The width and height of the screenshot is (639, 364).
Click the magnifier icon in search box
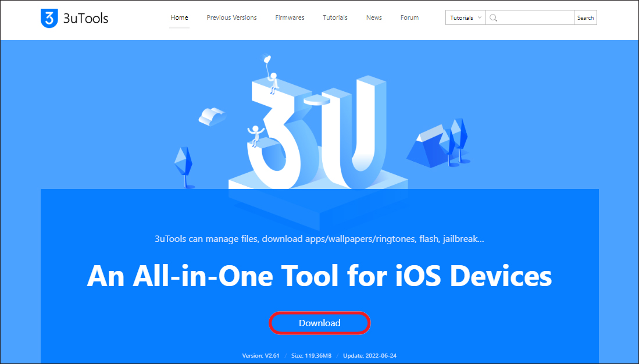coord(493,18)
